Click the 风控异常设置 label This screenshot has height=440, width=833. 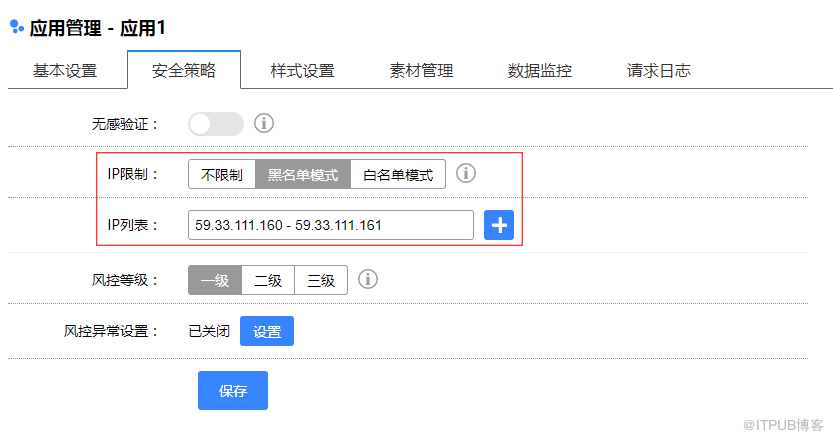pyautogui.click(x=110, y=331)
